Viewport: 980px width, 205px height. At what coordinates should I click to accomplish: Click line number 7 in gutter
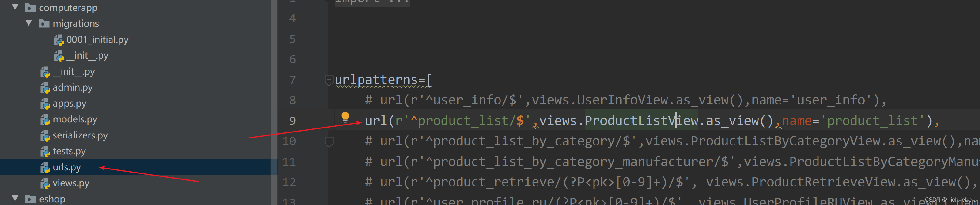tap(292, 80)
